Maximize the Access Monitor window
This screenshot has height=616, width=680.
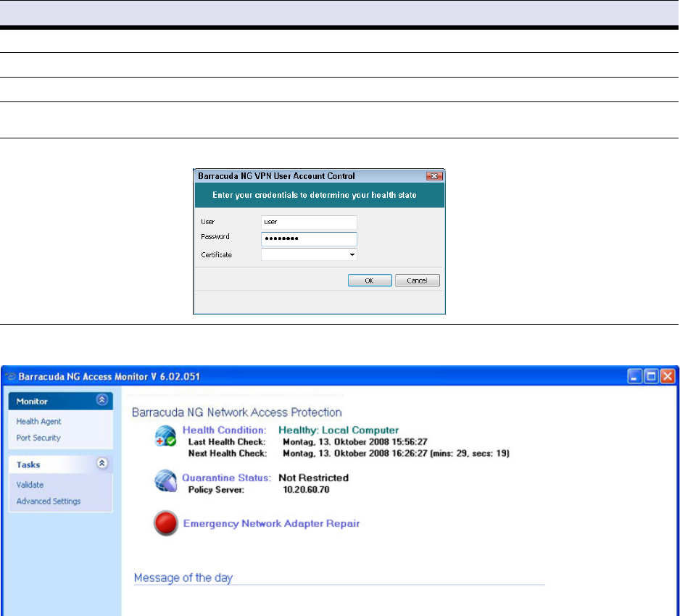coord(651,376)
